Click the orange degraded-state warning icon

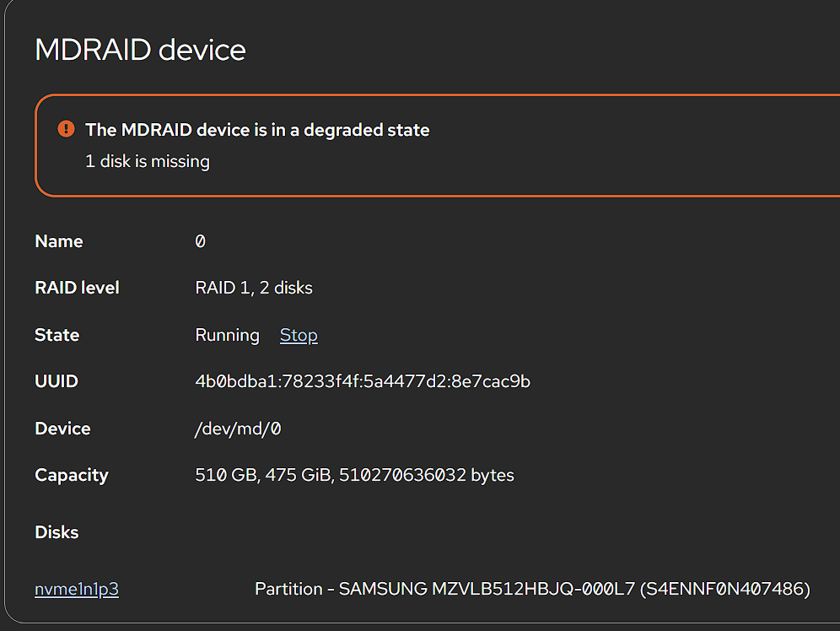tap(66, 128)
